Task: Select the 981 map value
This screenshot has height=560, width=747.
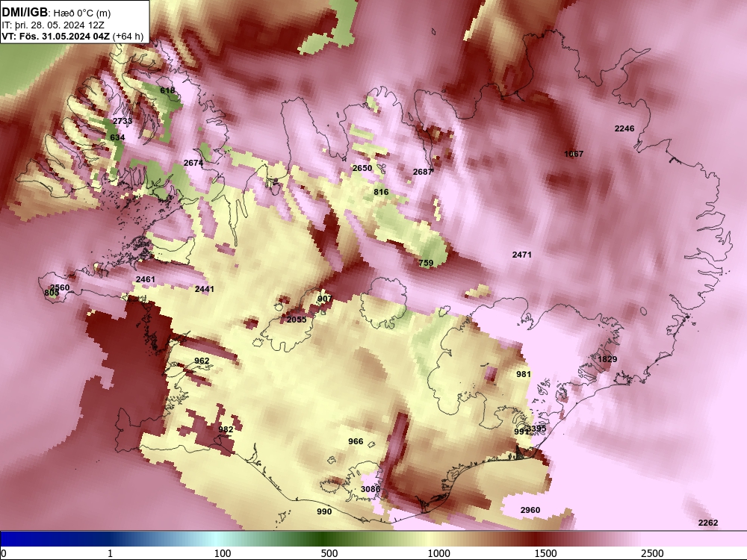Action: coord(524,374)
